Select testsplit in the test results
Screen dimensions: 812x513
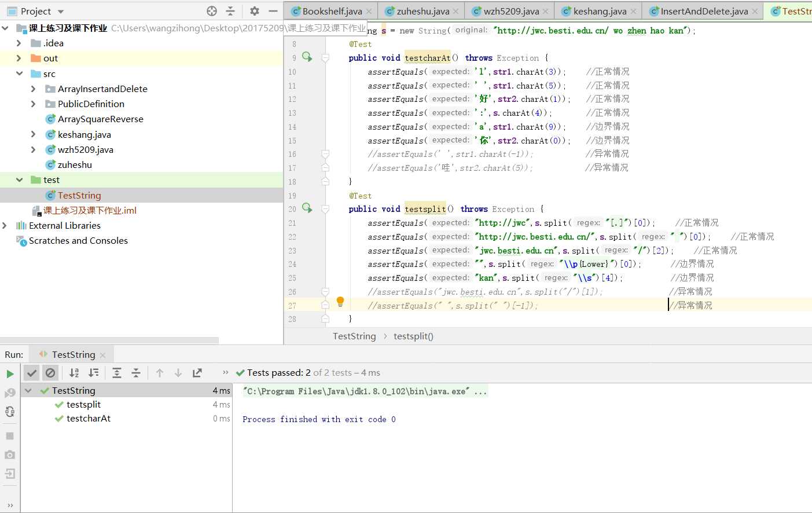(x=83, y=404)
